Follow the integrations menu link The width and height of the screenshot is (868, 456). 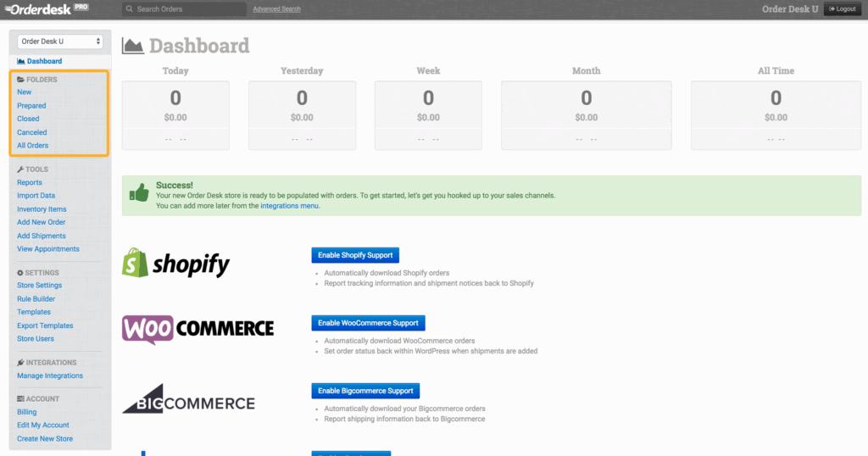click(289, 206)
